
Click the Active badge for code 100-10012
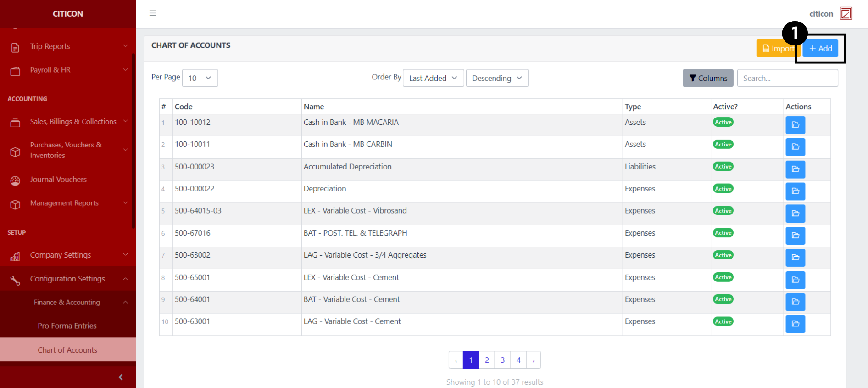point(723,122)
